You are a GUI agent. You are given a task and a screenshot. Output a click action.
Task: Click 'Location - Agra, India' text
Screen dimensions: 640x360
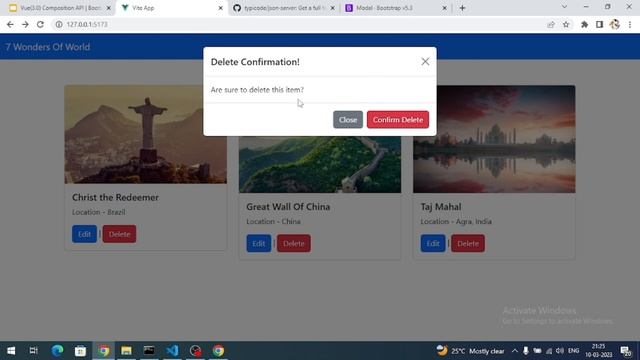point(456,221)
